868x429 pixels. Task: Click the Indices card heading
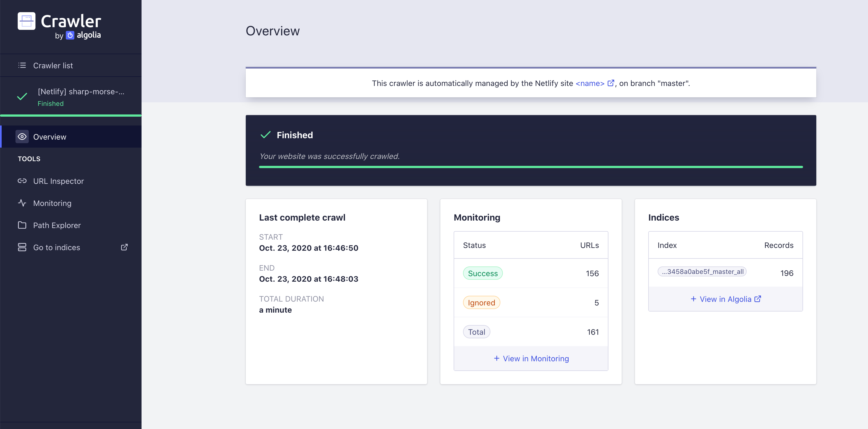[663, 217]
